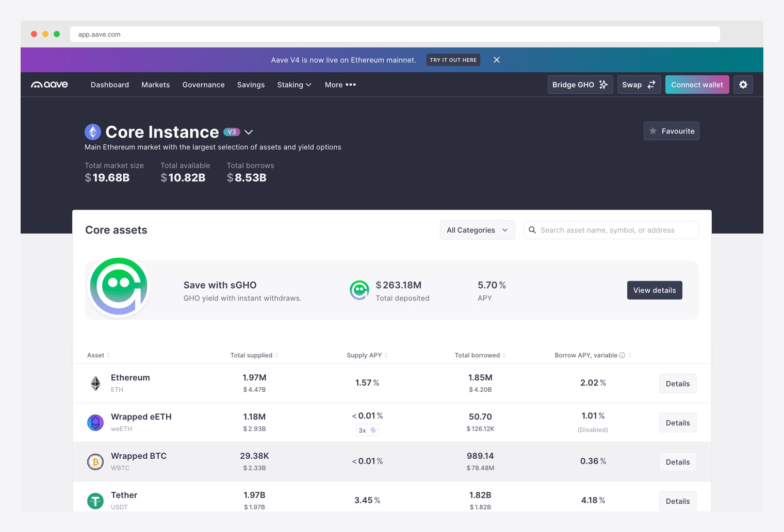
Task: Open the Savings page
Action: 251,85
